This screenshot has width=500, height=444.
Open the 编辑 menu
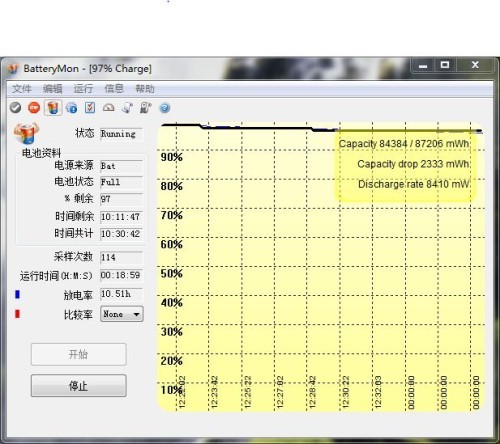52,89
